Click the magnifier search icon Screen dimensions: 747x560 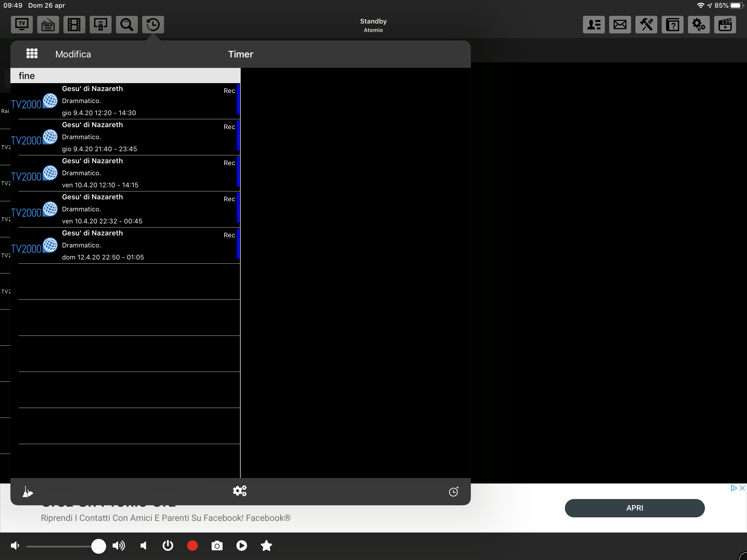[127, 24]
